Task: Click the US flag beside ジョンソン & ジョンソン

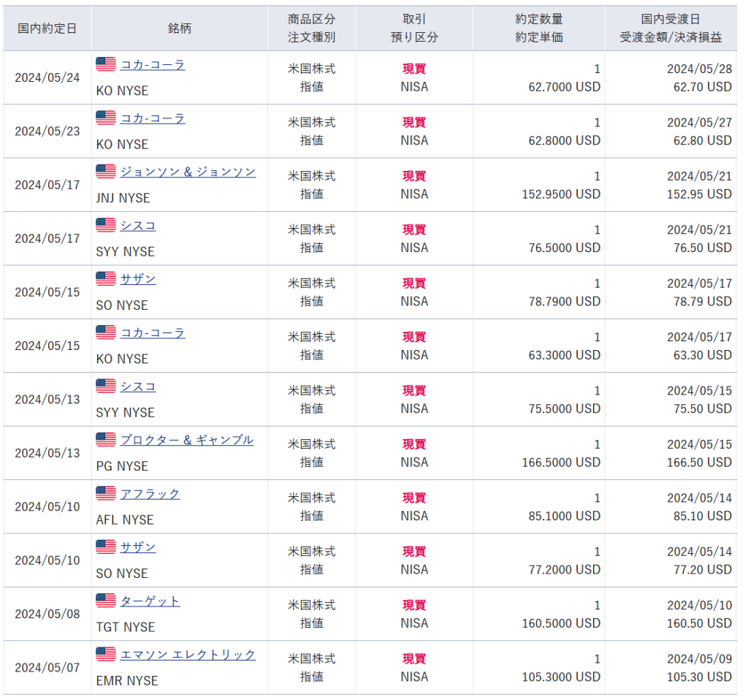Action: [106, 172]
